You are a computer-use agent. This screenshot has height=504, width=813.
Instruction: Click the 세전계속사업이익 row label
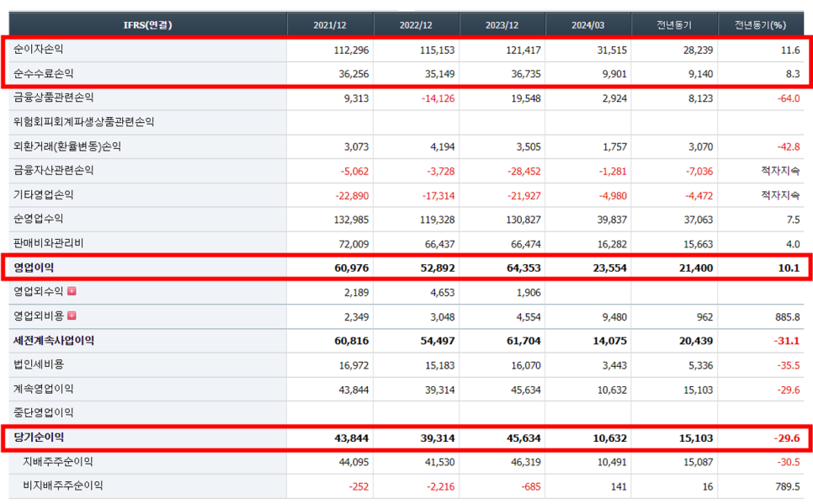(x=54, y=341)
